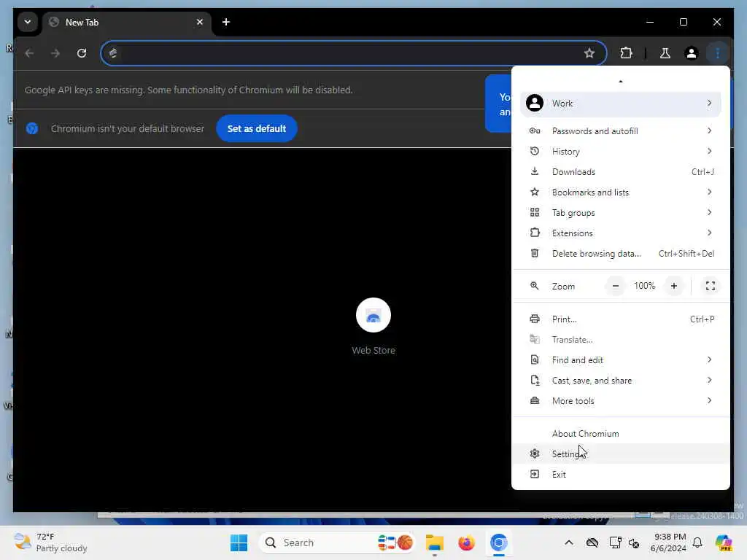The image size is (747, 560).
Task: Click the 100% zoom value
Action: click(645, 286)
